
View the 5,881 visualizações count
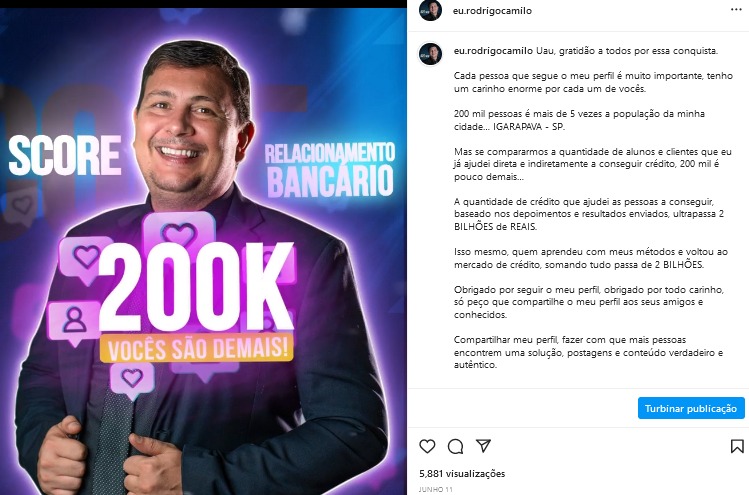[x=462, y=473]
